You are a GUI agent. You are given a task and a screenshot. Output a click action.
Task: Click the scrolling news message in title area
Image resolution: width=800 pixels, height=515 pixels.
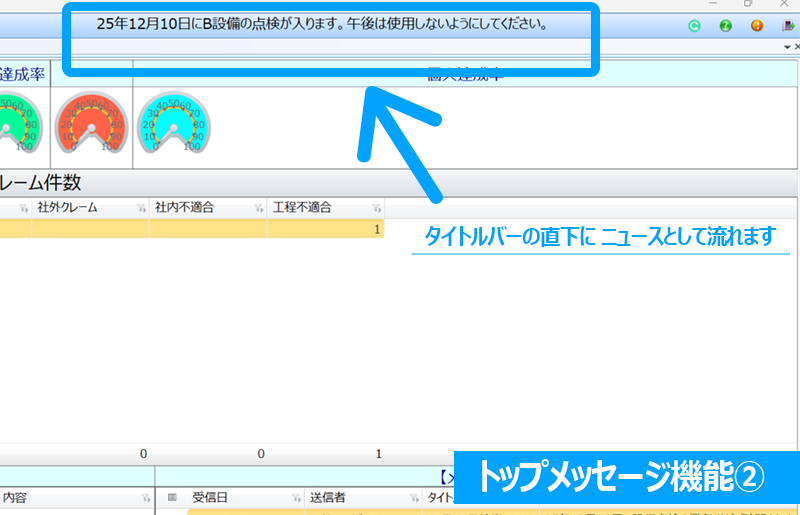[x=321, y=22]
